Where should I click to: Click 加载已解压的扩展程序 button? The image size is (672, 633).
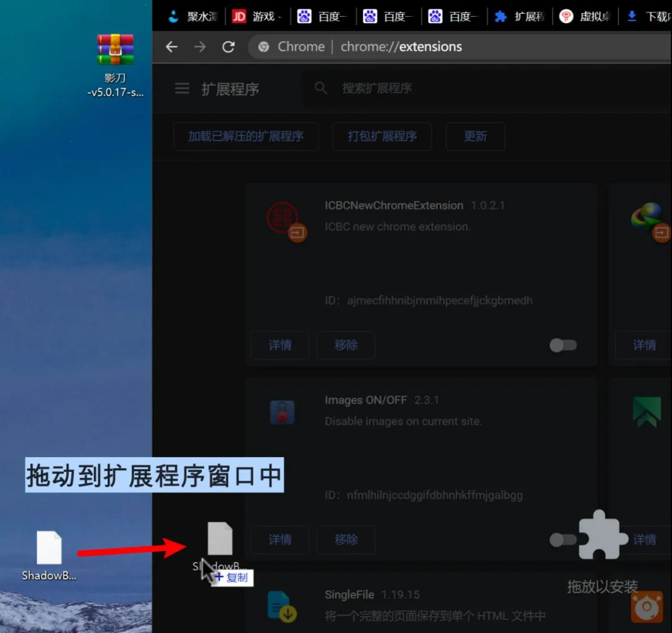(246, 136)
